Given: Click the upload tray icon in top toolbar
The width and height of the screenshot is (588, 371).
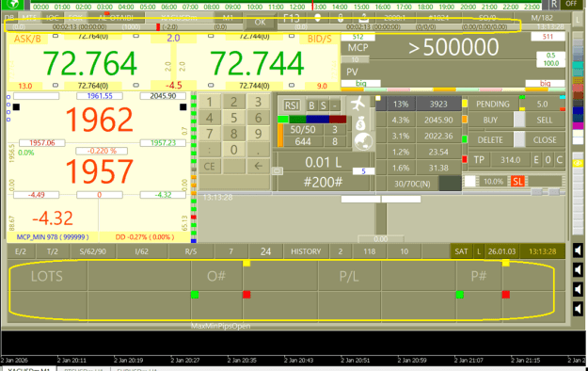Looking at the screenshot, I should [x=363, y=18].
